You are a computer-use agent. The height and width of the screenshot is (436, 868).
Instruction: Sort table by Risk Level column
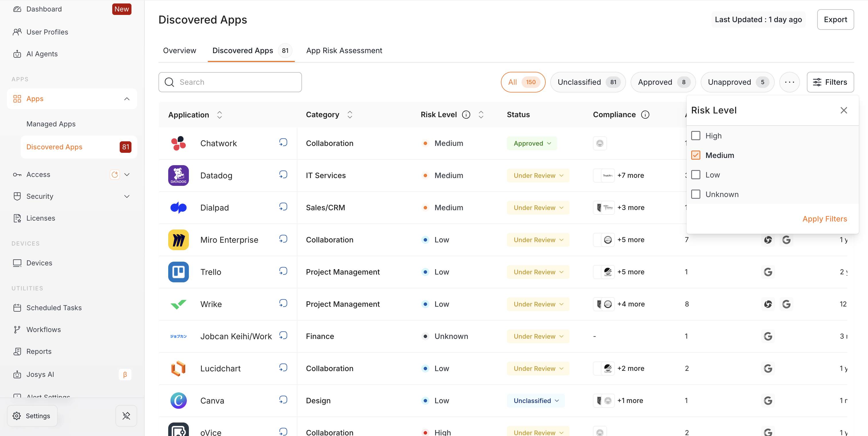[481, 115]
